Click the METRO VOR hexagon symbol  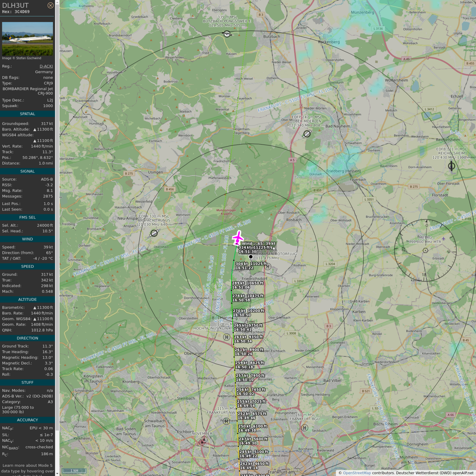[x=425, y=251]
